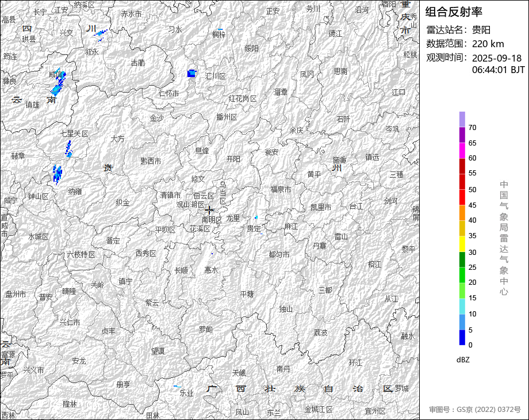Click the '盘州市' map label
This screenshot has width=529, height=420.
16,295
